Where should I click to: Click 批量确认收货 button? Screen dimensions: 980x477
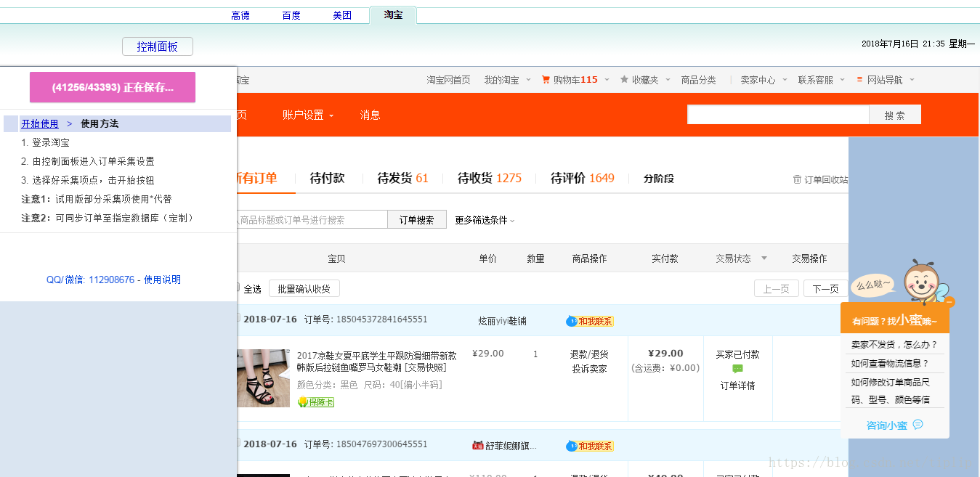pos(304,288)
